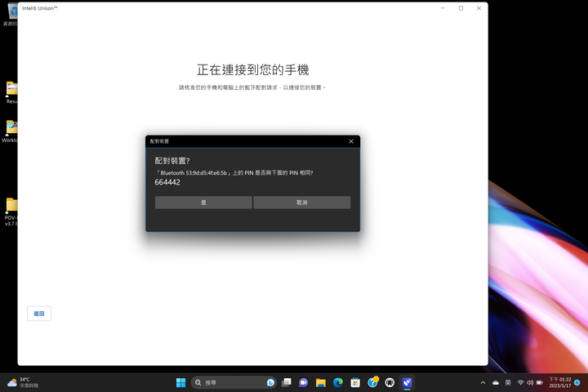Launch Teams Chat from the taskbar
Viewport: 588px width, 392px height.
303,383
